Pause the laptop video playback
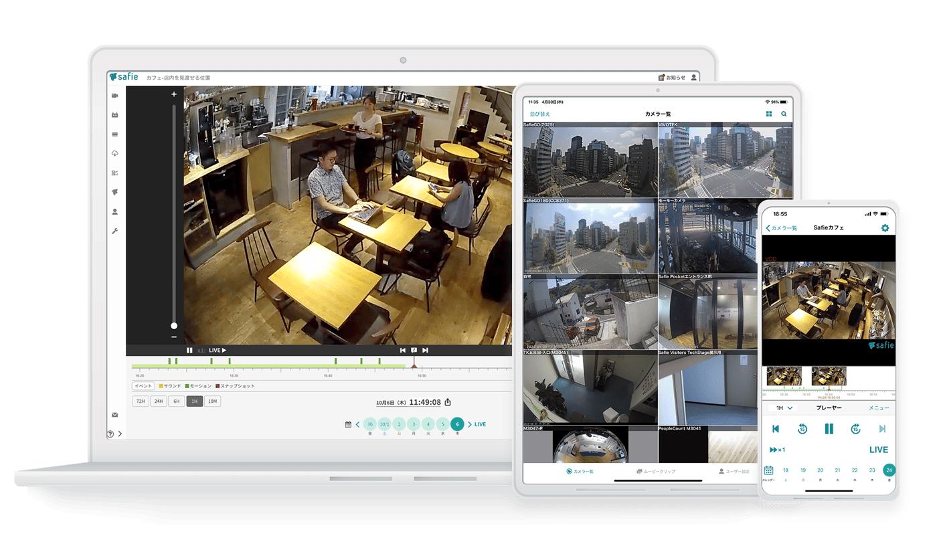This screenshot has width=937, height=560. (189, 350)
